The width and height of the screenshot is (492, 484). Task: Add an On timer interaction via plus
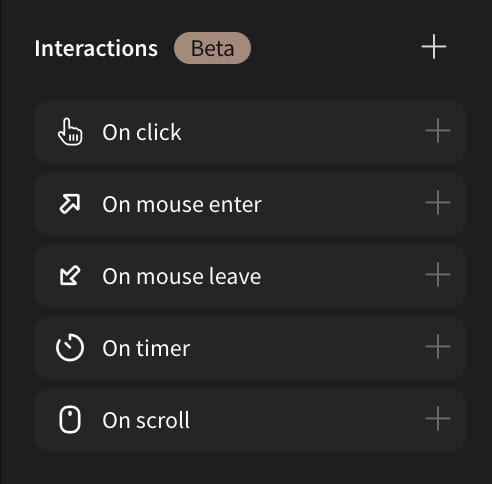pos(438,347)
